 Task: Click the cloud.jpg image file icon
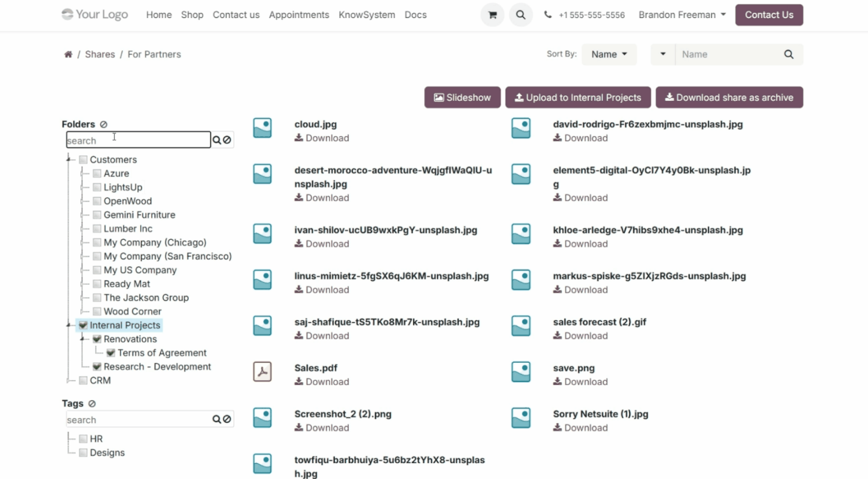(x=262, y=128)
